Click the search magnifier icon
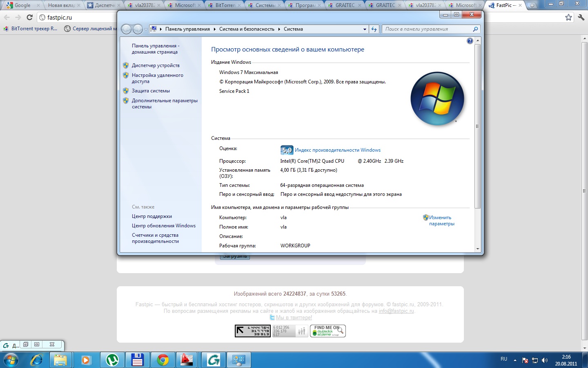This screenshot has width=588, height=368. (475, 29)
